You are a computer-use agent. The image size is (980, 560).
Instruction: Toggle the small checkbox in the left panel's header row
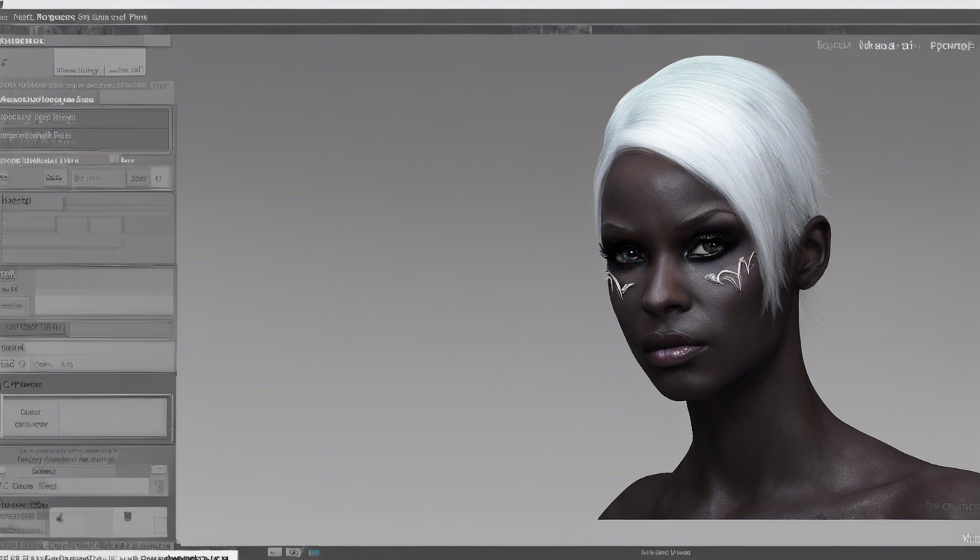[x=113, y=158]
